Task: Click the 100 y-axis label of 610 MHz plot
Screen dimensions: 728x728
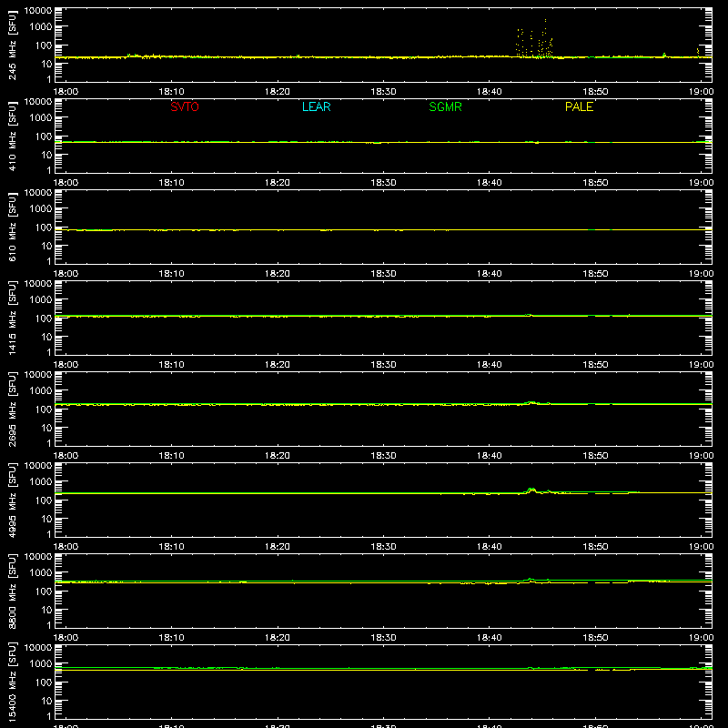Action: tap(44, 227)
